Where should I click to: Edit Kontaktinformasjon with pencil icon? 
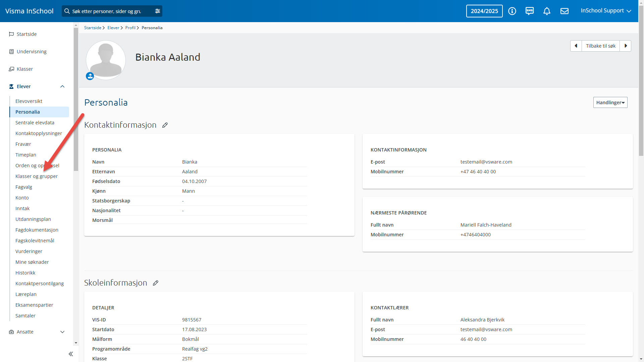pyautogui.click(x=165, y=125)
